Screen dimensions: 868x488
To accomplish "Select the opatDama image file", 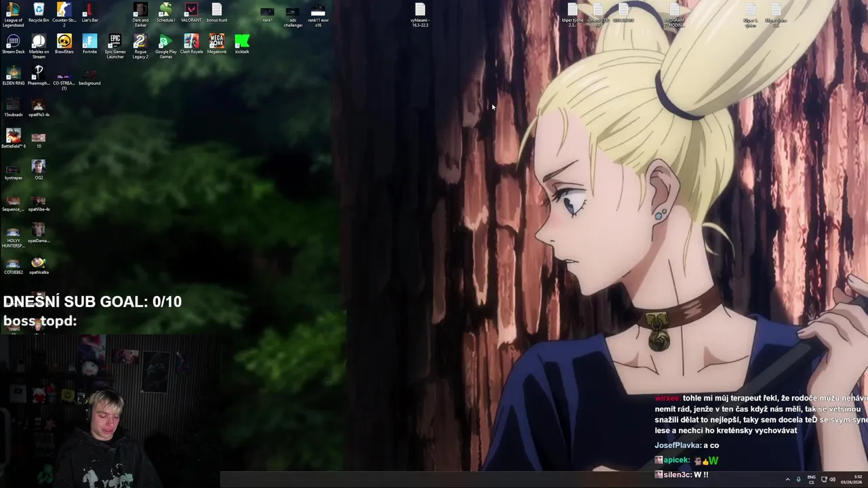I will (39, 234).
